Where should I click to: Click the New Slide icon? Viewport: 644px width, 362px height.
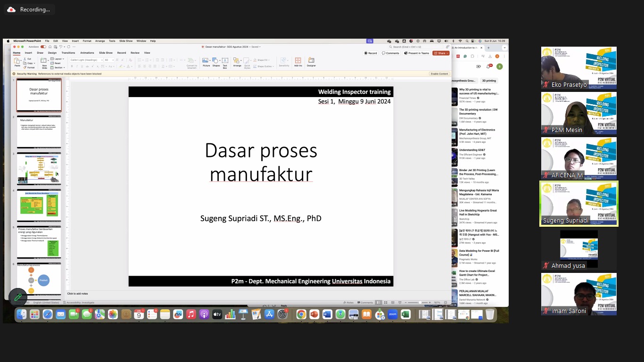coord(44,61)
